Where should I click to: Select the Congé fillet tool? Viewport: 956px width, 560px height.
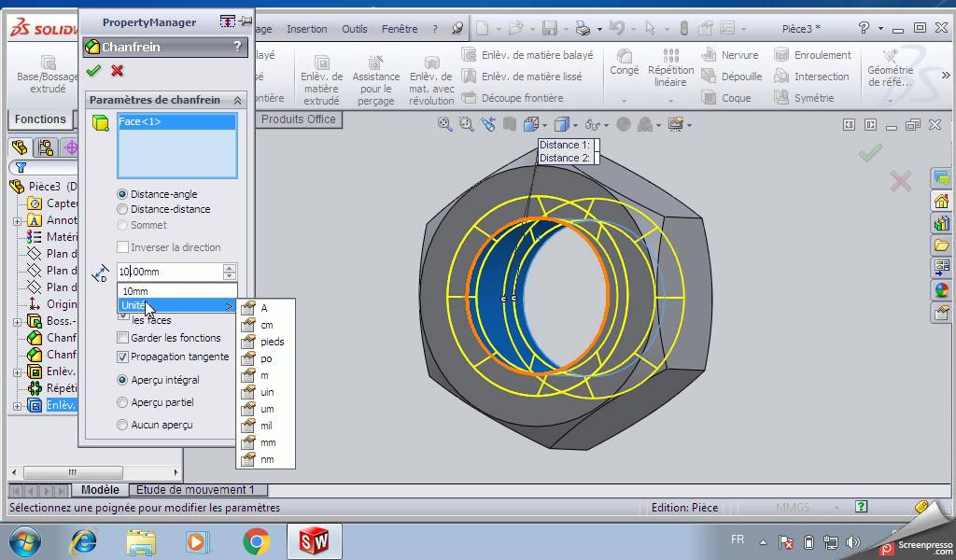[625, 63]
